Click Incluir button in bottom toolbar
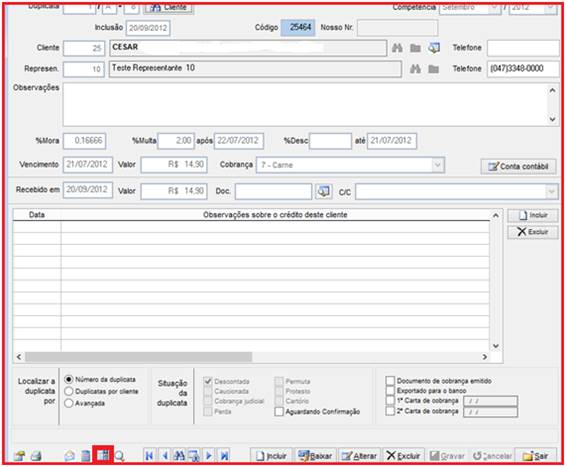The height and width of the screenshot is (467, 566). pyautogui.click(x=271, y=456)
